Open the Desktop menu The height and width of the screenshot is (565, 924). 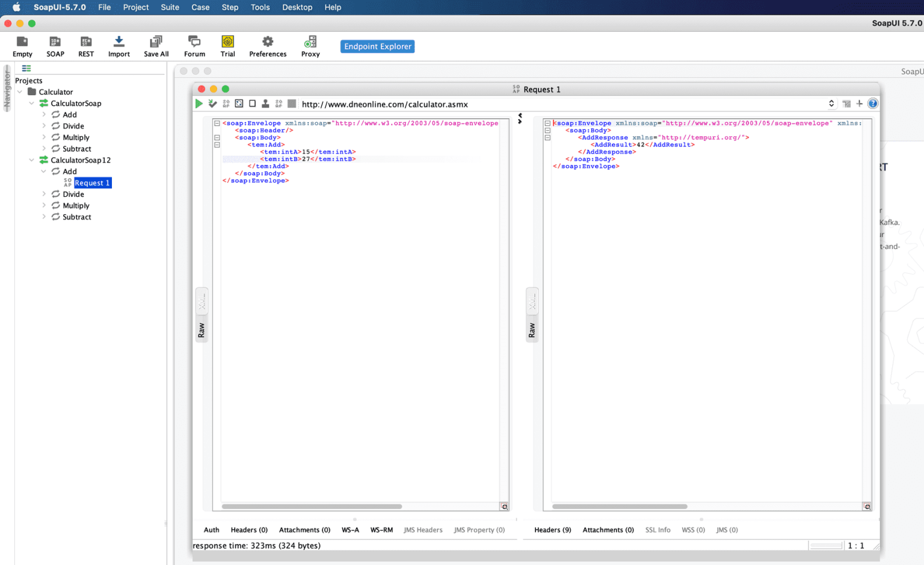pos(297,7)
